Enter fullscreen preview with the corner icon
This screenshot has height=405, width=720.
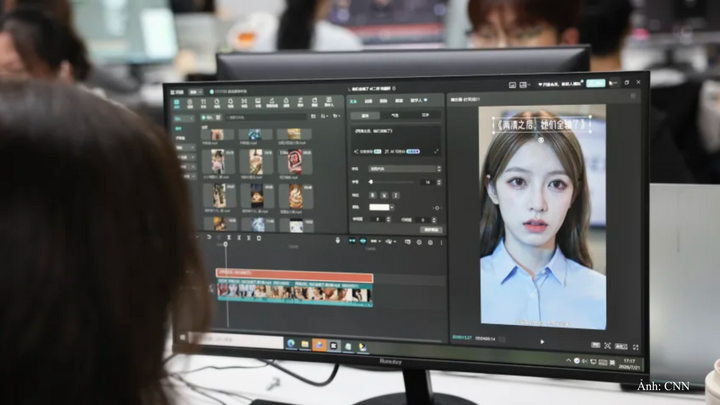pyautogui.click(x=636, y=347)
